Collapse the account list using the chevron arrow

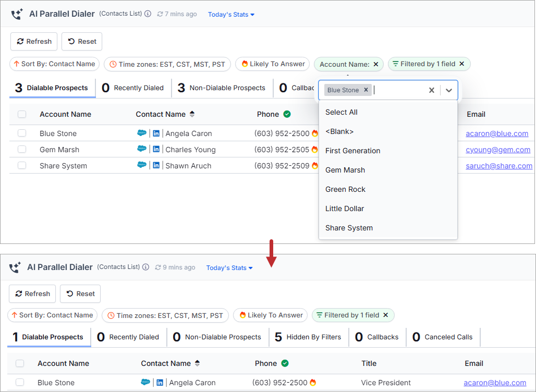pos(449,90)
